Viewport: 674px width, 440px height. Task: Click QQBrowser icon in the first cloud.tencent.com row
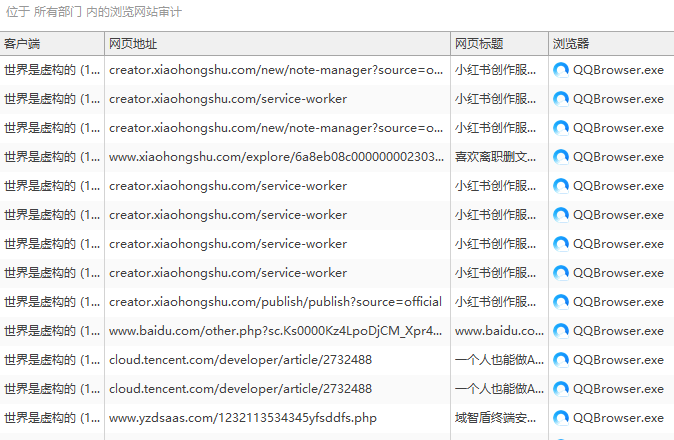(x=561, y=360)
